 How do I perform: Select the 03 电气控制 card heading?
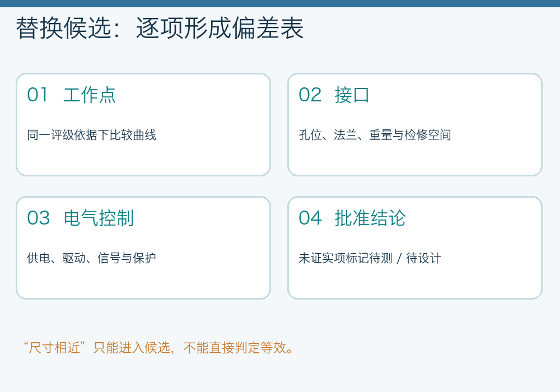point(80,218)
